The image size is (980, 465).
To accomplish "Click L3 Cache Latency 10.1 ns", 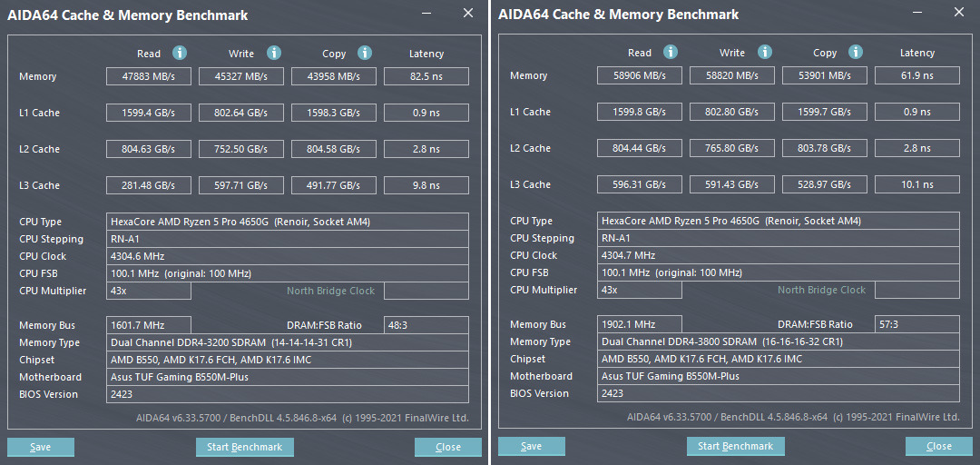I will click(917, 184).
